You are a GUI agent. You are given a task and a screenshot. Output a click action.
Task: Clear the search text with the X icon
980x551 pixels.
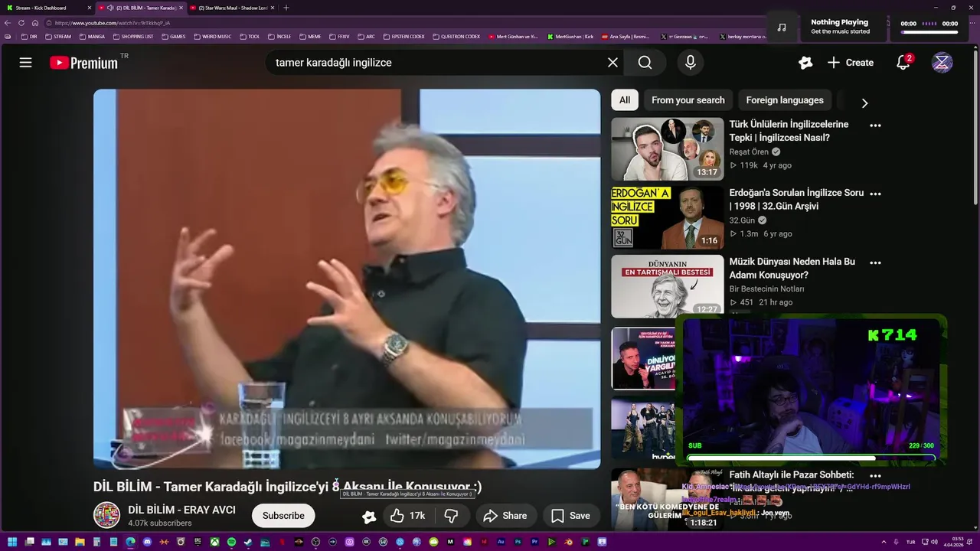(x=612, y=63)
